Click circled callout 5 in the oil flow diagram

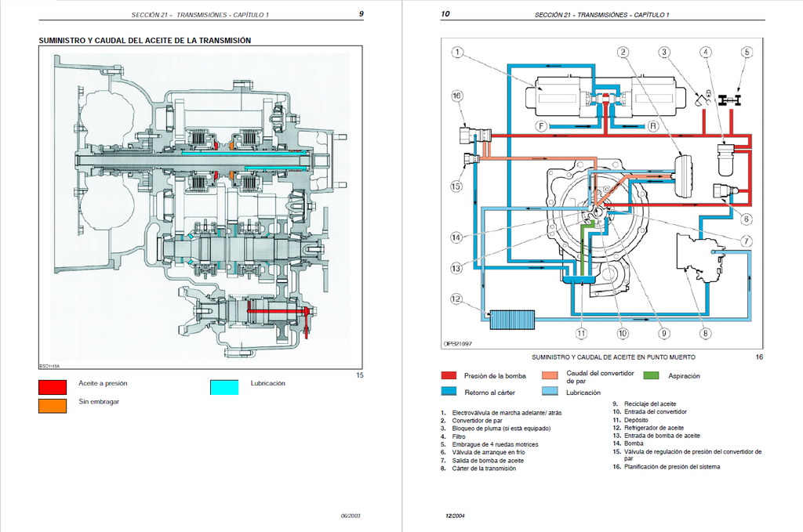[747, 52]
